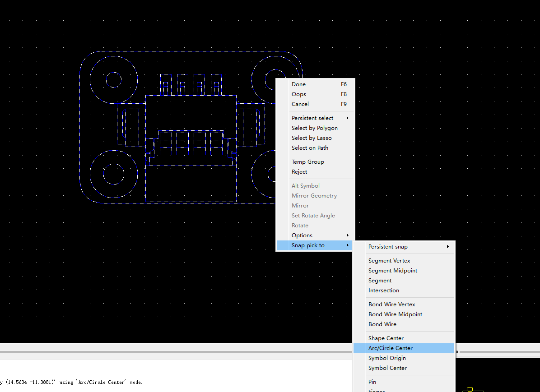Select the Pin snap option
This screenshot has width=540, height=392.
coord(404,382)
